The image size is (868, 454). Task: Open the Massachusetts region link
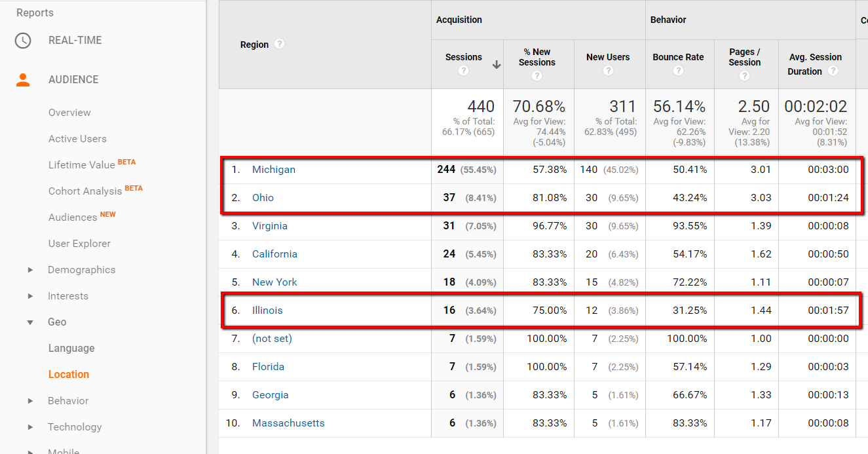coord(288,423)
